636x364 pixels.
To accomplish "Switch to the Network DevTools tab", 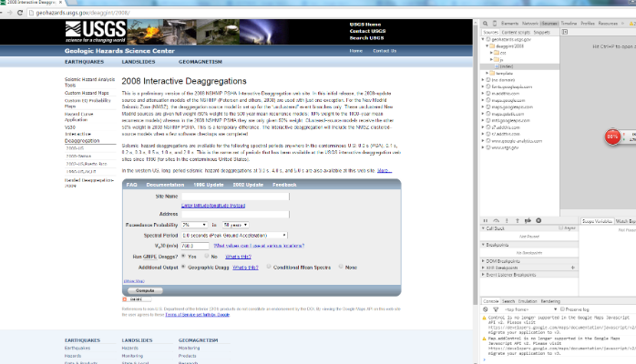I will [529, 24].
